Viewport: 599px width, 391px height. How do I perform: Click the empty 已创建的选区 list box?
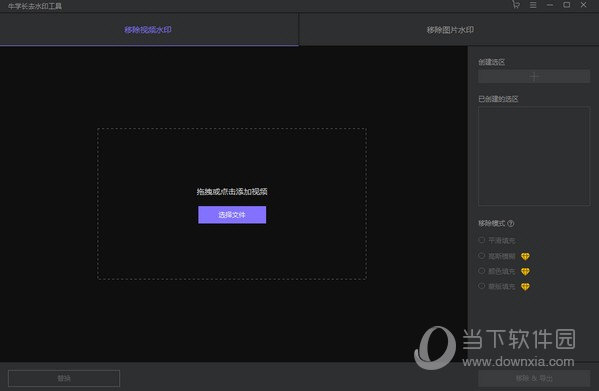point(534,156)
